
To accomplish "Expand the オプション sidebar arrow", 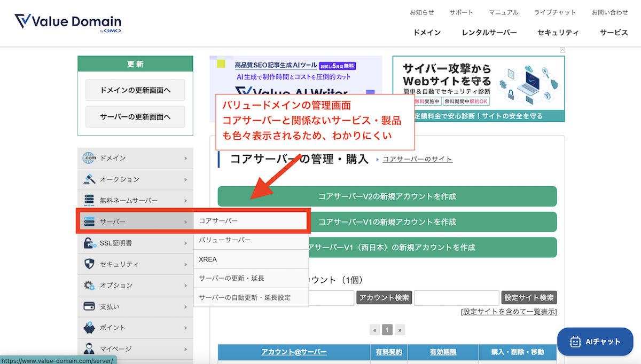I will click(x=186, y=285).
